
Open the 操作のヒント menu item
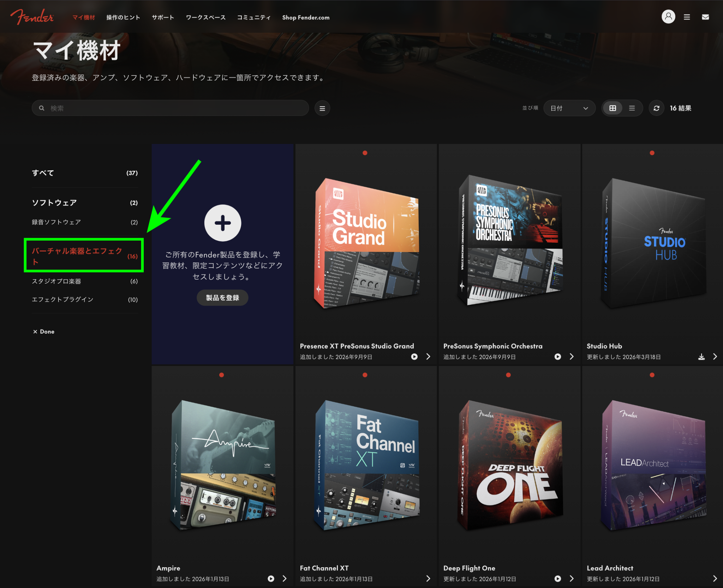(x=123, y=17)
